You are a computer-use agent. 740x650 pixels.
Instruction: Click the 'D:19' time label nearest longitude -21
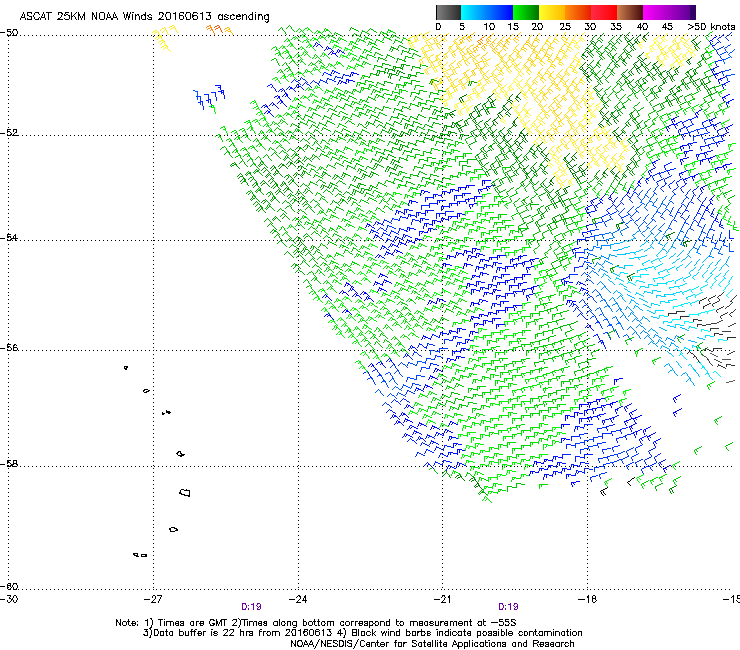(508, 607)
